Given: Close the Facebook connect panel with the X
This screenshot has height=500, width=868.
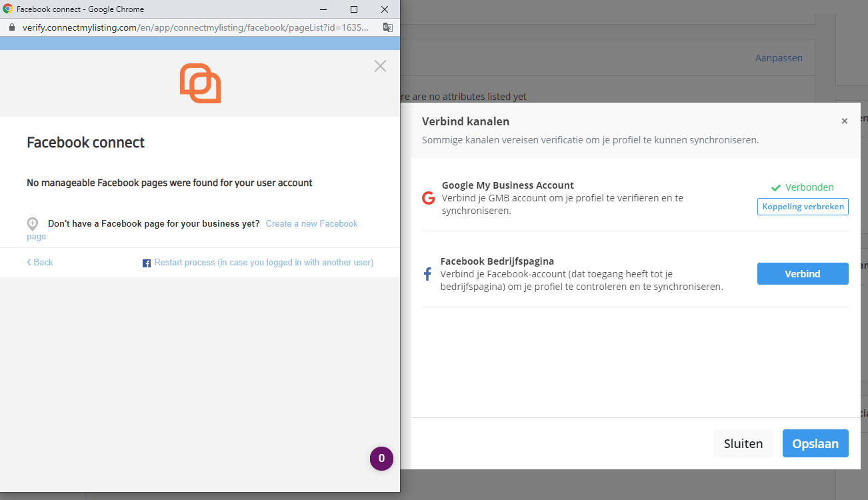Looking at the screenshot, I should click(380, 66).
